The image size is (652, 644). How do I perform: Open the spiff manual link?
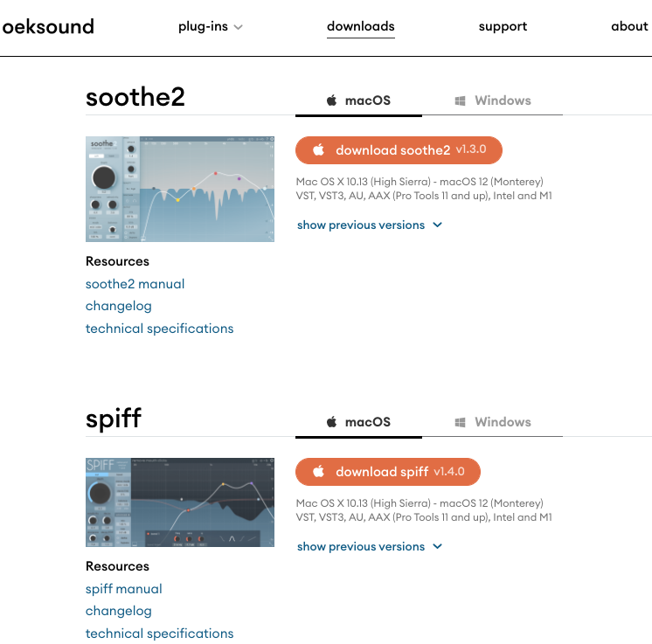point(124,589)
